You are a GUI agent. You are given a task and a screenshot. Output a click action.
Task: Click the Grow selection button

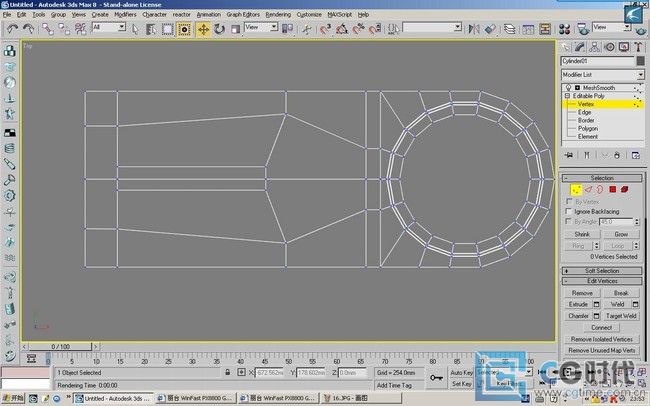coord(621,234)
